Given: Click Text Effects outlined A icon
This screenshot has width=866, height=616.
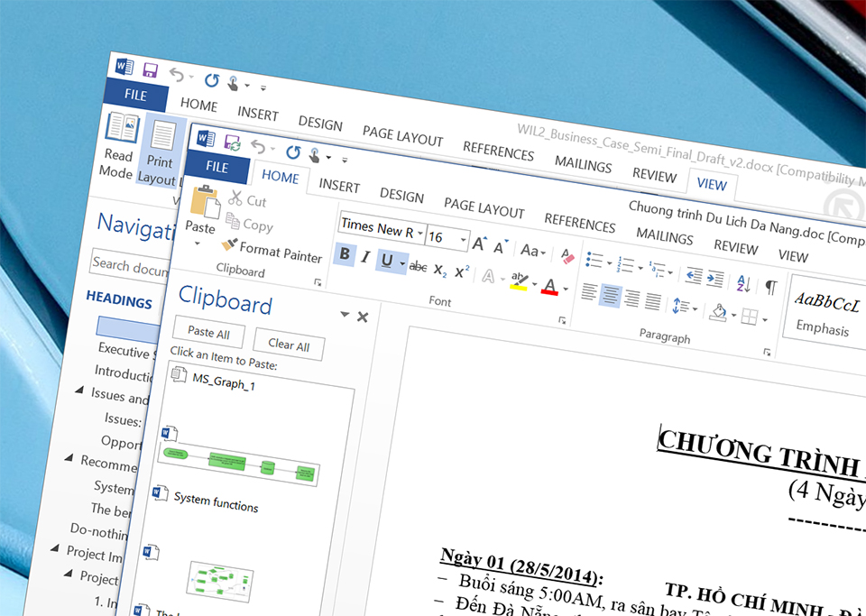Looking at the screenshot, I should tap(488, 275).
